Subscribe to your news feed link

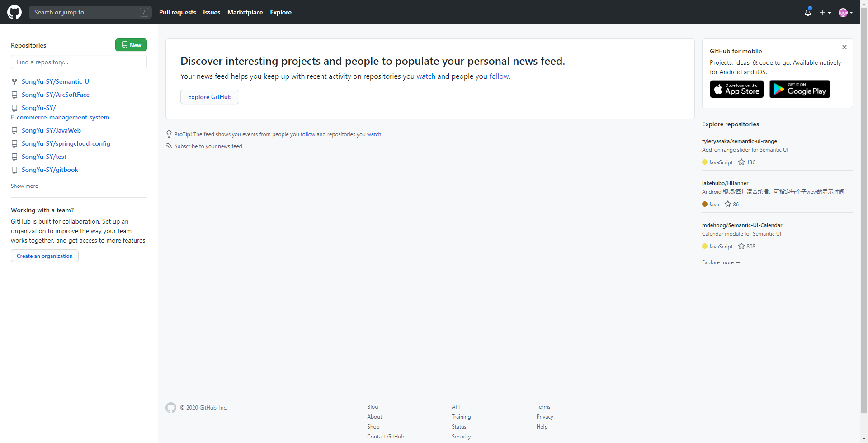coord(208,146)
